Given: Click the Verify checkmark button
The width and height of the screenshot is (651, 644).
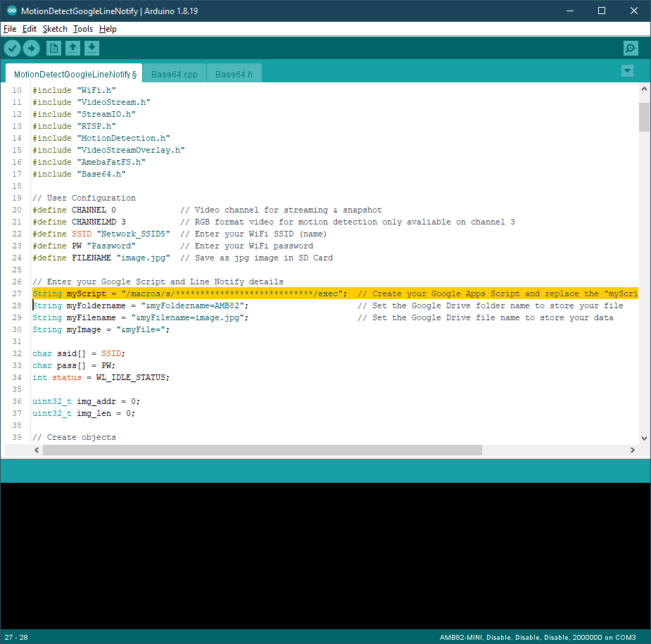Looking at the screenshot, I should point(13,49).
